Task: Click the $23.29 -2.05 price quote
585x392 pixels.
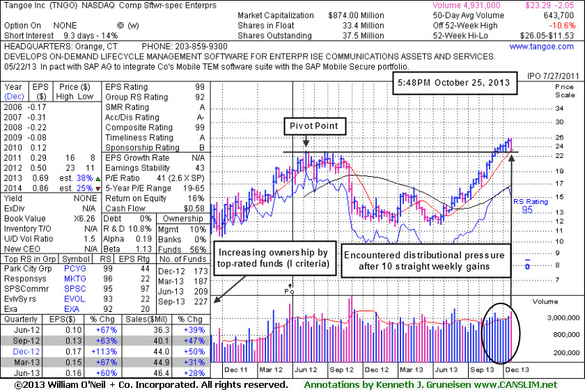Action: [x=549, y=5]
